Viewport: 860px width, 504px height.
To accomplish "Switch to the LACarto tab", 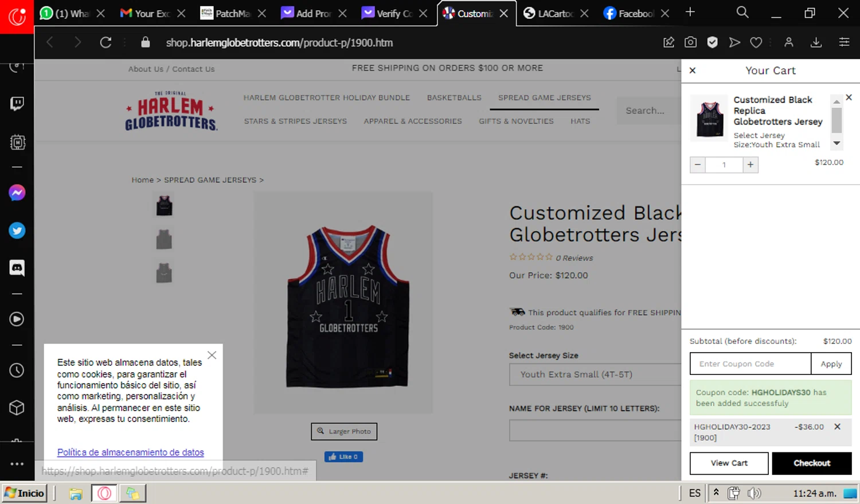I will pyautogui.click(x=556, y=13).
